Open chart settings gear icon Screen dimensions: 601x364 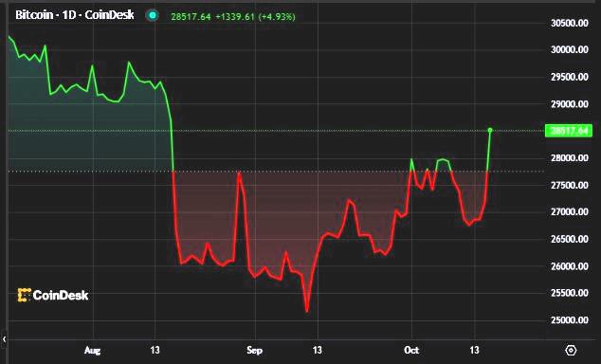571,350
